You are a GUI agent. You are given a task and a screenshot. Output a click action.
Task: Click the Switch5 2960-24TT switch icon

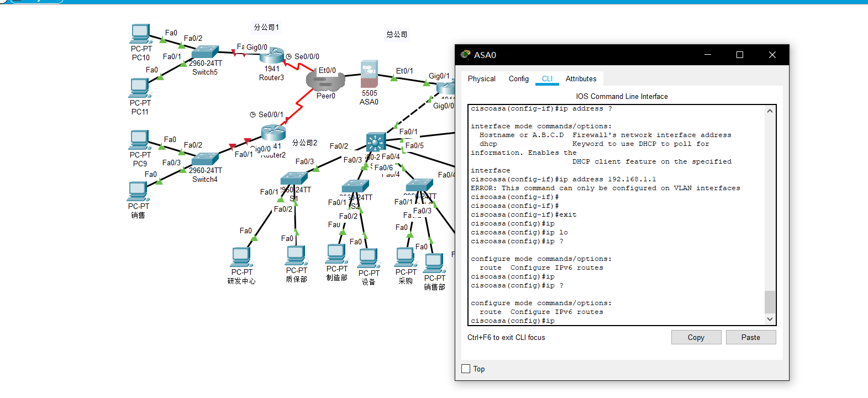[205, 53]
